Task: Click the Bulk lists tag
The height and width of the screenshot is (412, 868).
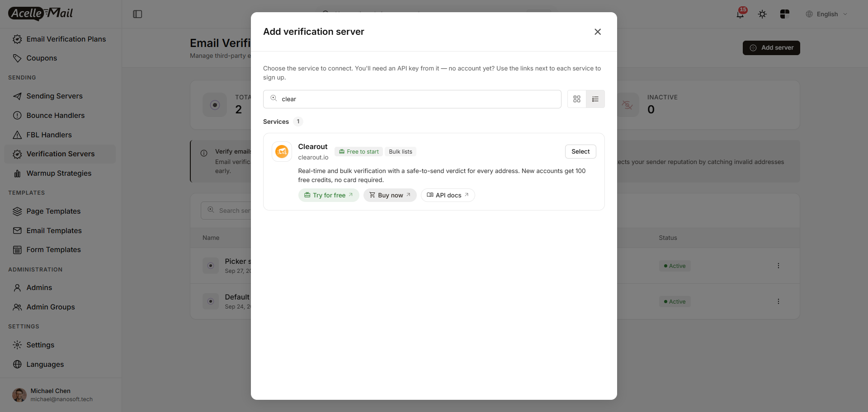Action: (x=401, y=152)
